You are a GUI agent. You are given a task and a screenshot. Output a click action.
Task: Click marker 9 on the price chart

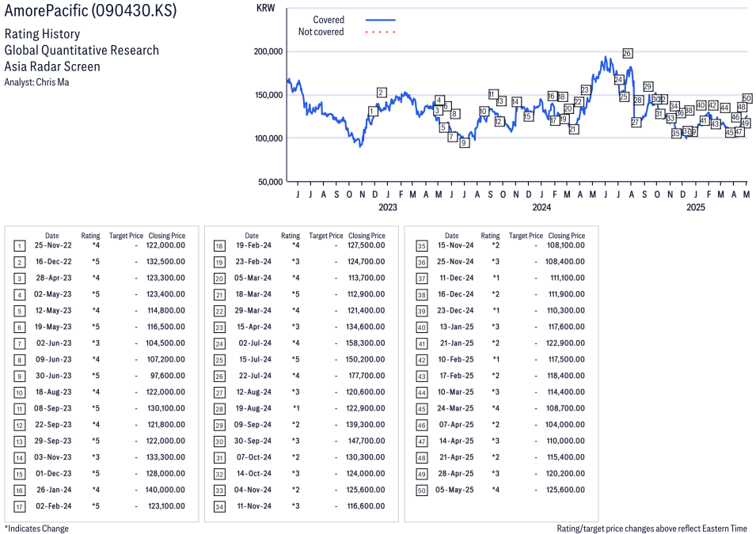[464, 142]
